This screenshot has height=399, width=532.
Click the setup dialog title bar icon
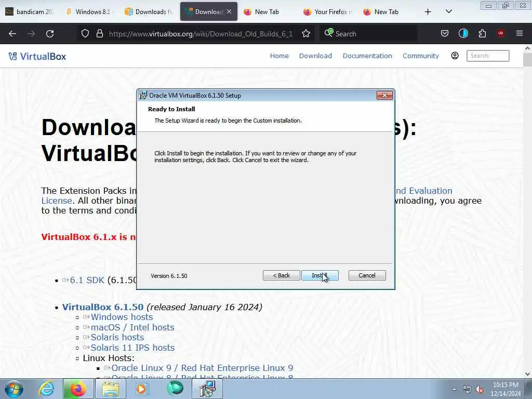pos(143,96)
